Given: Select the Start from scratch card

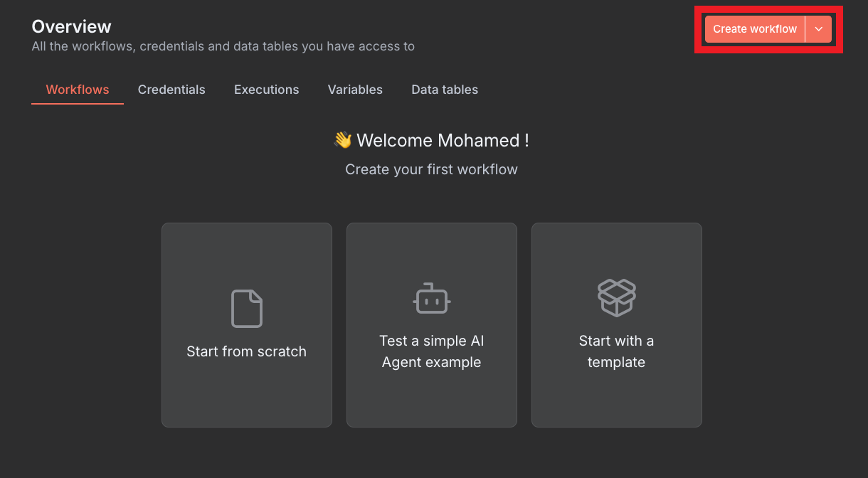Looking at the screenshot, I should click(x=246, y=324).
